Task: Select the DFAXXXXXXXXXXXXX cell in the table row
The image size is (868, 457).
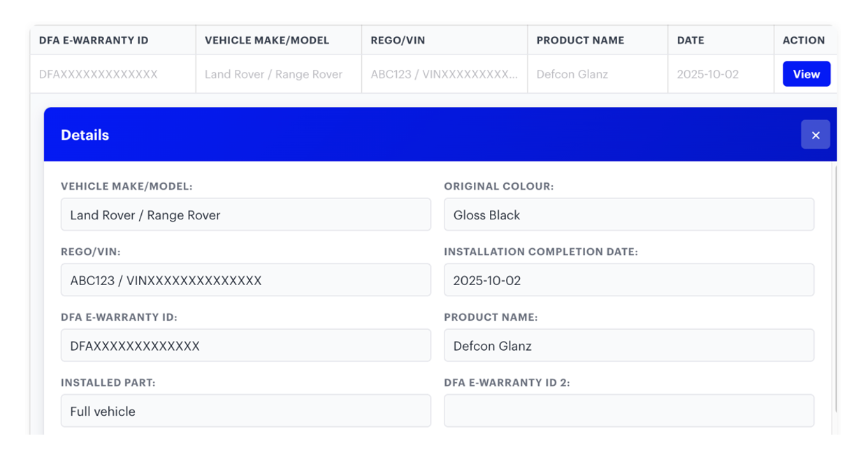Action: coord(99,74)
